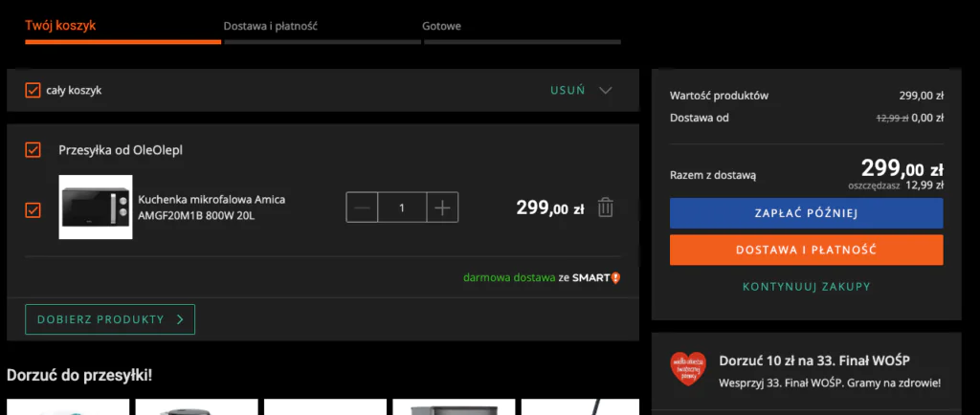Click the 'Dostawa od' label

700,118
